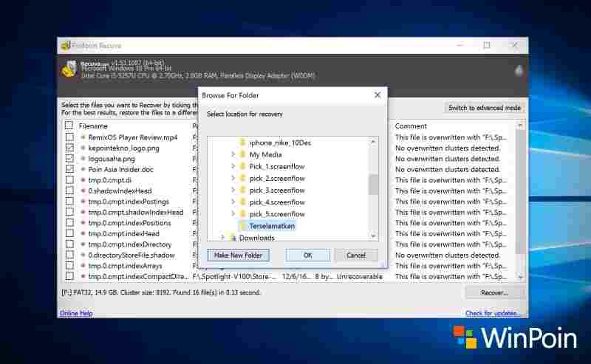Screen dimensions: 591x364
Task: Click folder tree scroll down arrow
Action: pyautogui.click(x=373, y=236)
